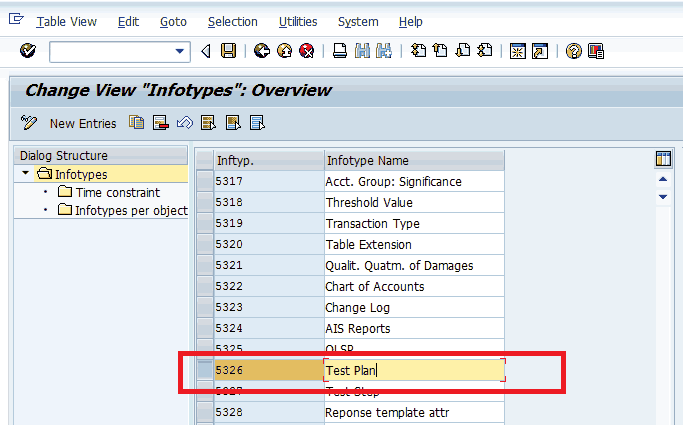Select row 5328 using its row selector

tap(205, 412)
